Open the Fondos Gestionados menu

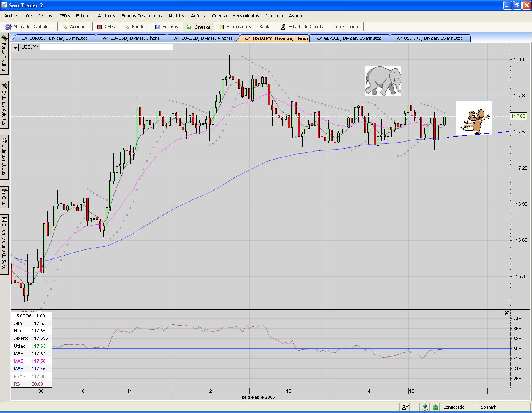(142, 16)
